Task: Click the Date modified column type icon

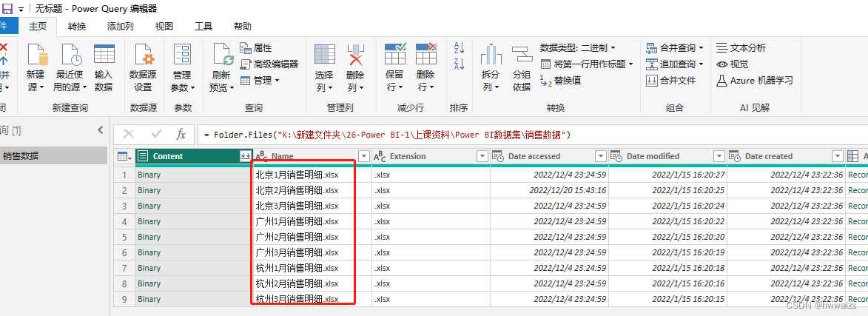Action: 616,157
